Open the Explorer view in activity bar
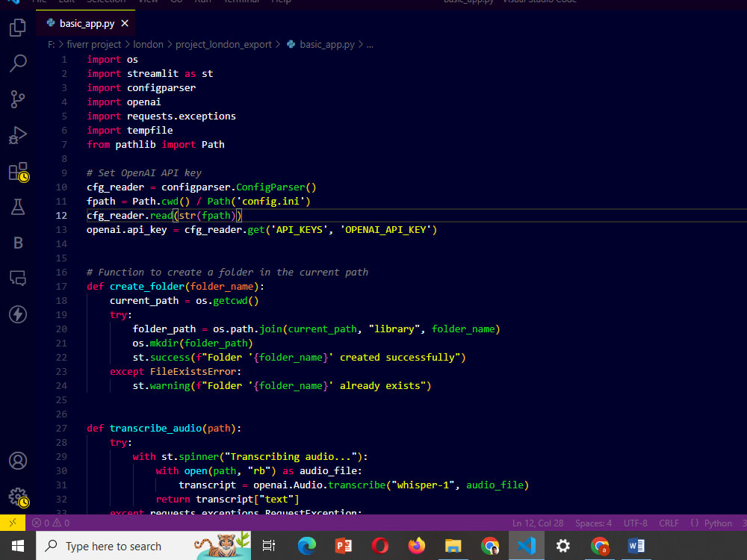This screenshot has height=560, width=747. point(18,28)
